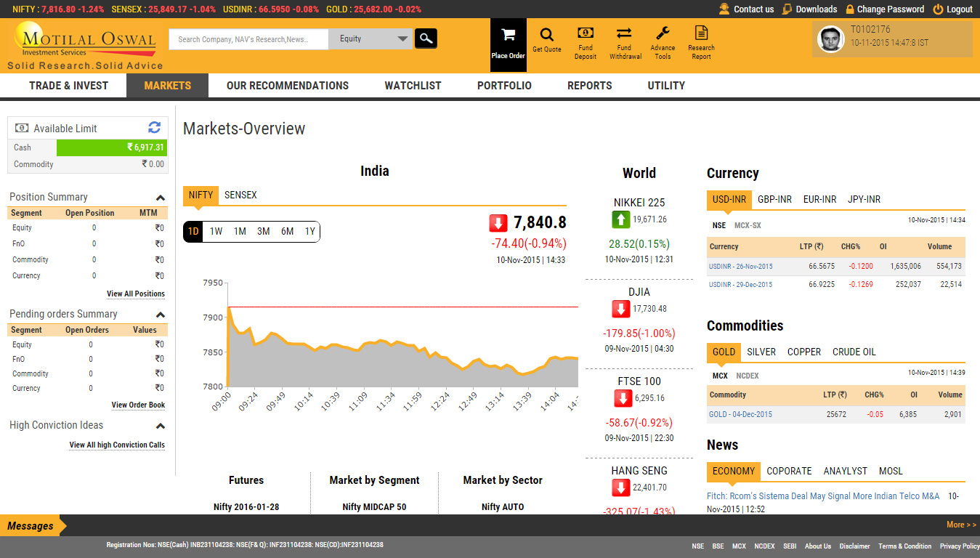Image resolution: width=980 pixels, height=558 pixels.
Task: Switch chart range to 6M
Action: pos(287,232)
